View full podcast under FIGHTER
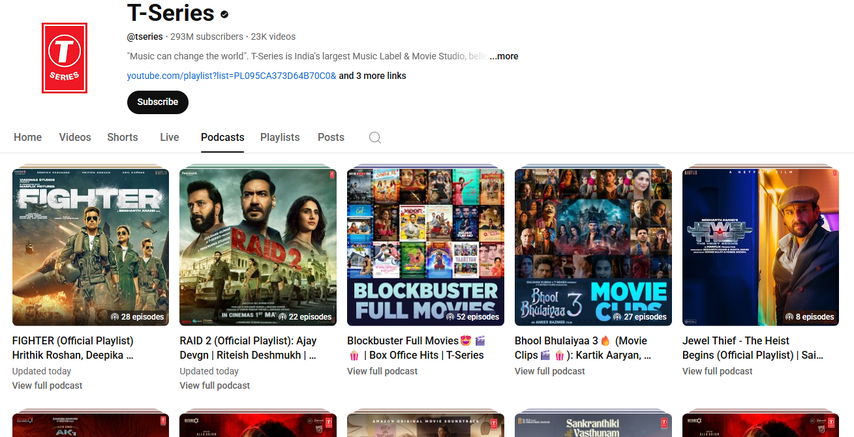This screenshot has height=437, width=854. tap(47, 385)
